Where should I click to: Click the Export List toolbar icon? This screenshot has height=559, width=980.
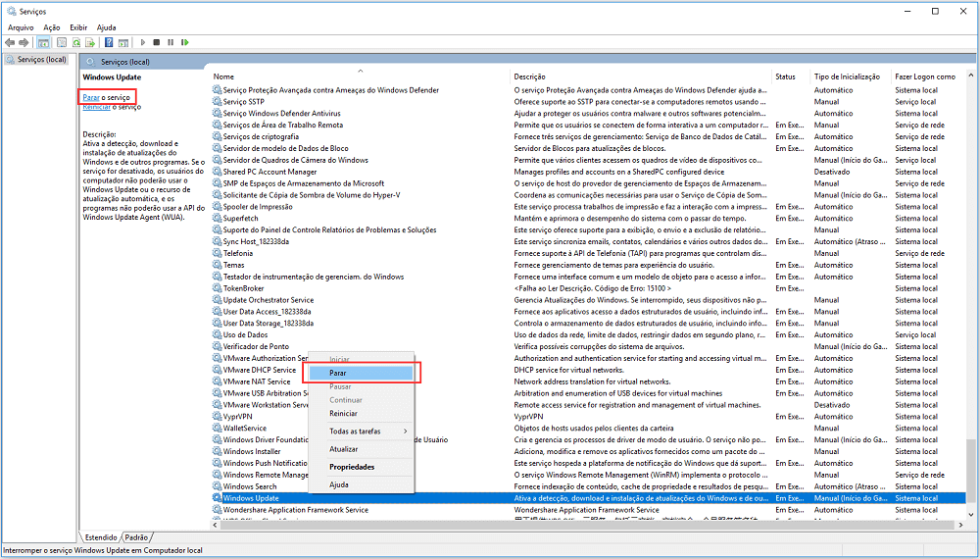pyautogui.click(x=90, y=42)
